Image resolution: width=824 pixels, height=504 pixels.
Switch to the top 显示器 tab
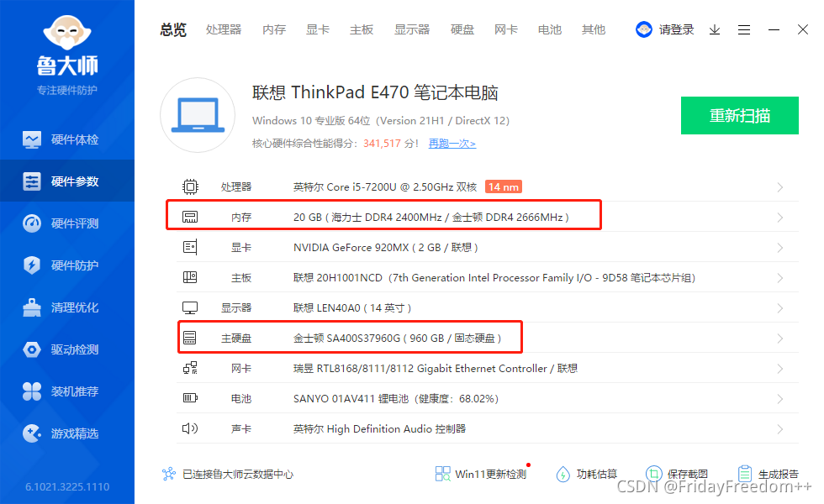coord(412,29)
